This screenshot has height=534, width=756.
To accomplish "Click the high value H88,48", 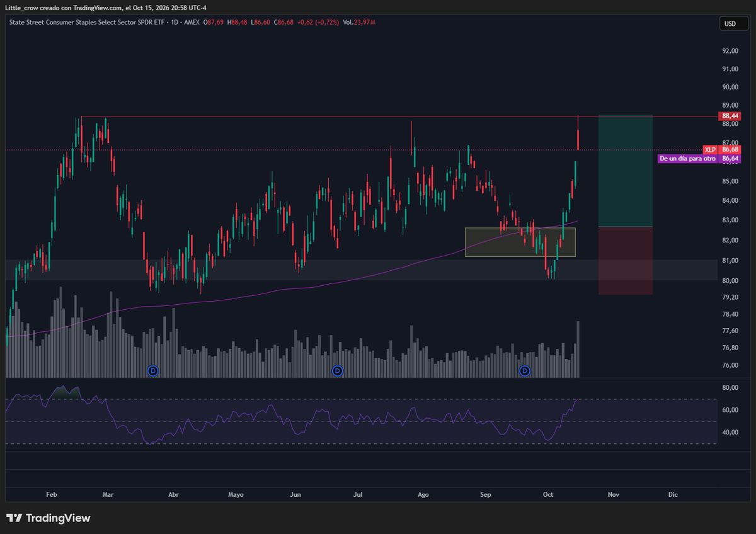I will [238, 22].
